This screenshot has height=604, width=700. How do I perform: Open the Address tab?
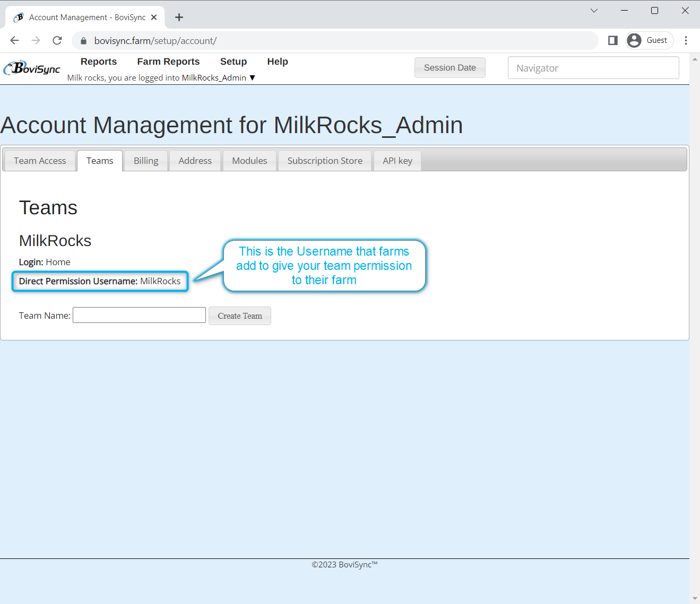click(x=195, y=161)
